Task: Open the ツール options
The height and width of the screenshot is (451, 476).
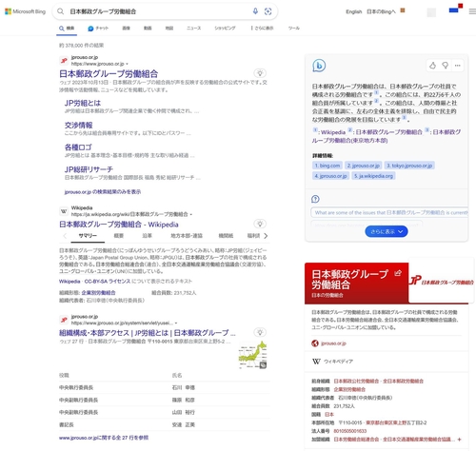Action: 294,29
